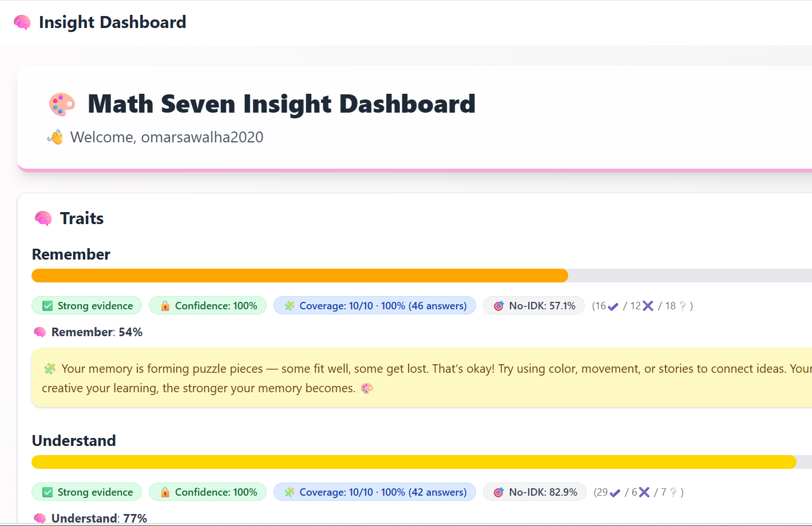812x526 pixels.
Task: Select the No-IDK: 82.9% badge
Action: (534, 492)
